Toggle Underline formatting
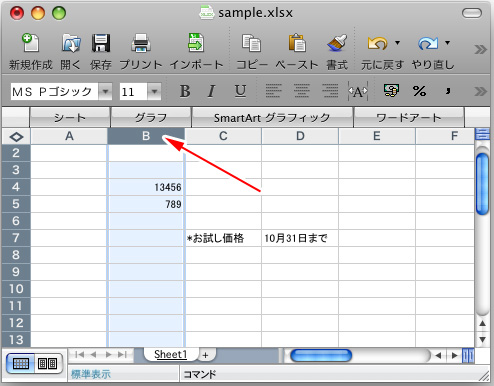 tap(240, 91)
